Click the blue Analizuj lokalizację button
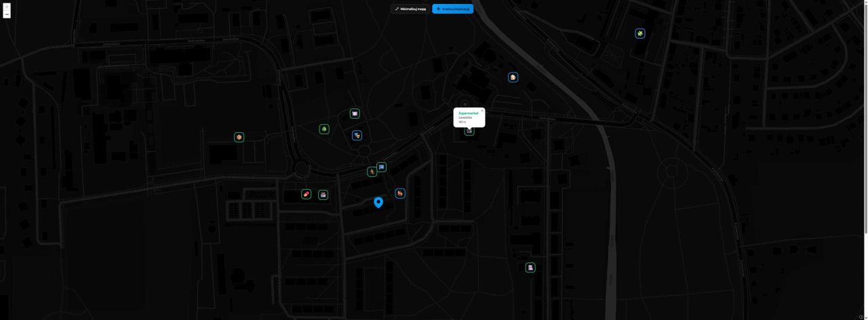This screenshot has width=868, height=320. point(453,9)
